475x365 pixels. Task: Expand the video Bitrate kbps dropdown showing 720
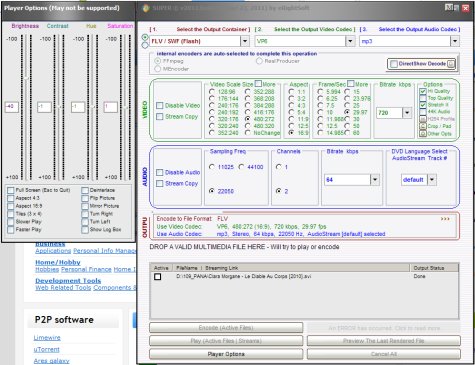(407, 113)
